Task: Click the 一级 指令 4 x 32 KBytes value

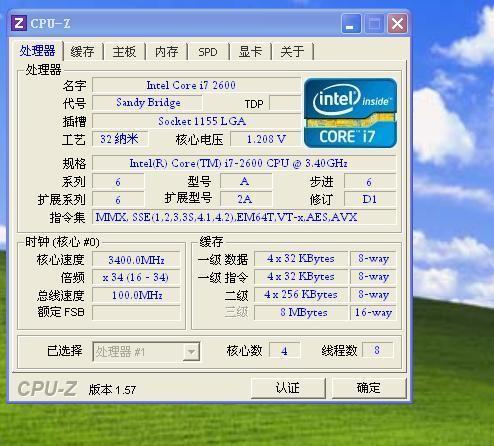Action: click(301, 277)
